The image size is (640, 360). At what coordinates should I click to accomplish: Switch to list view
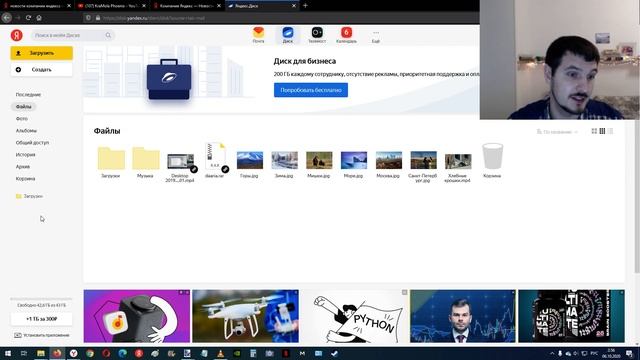[610, 131]
